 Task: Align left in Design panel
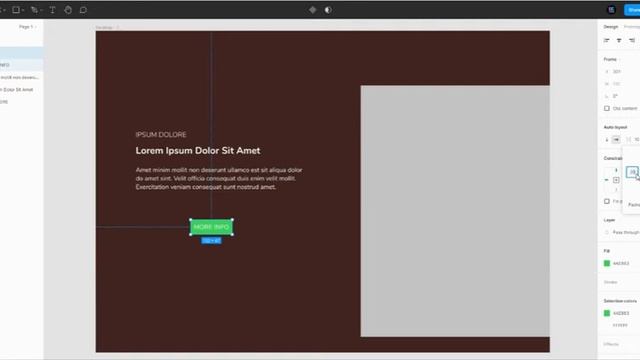coord(607,40)
